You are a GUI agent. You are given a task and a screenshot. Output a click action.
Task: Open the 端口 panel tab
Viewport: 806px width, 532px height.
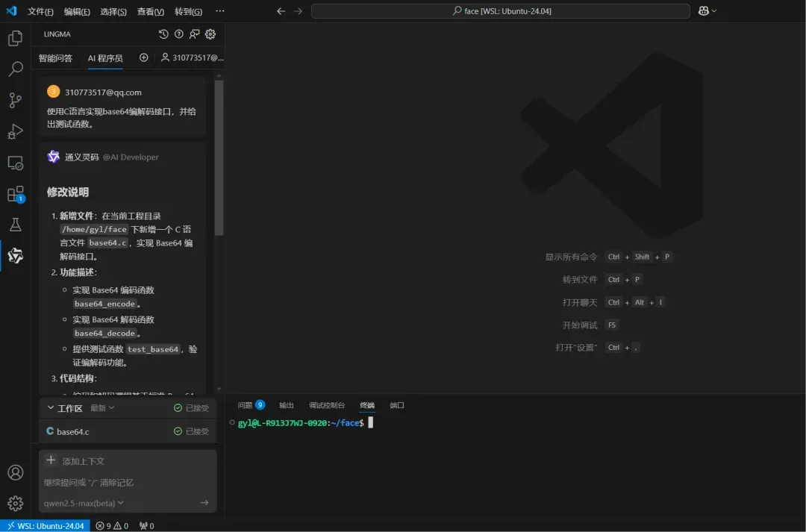click(x=397, y=405)
